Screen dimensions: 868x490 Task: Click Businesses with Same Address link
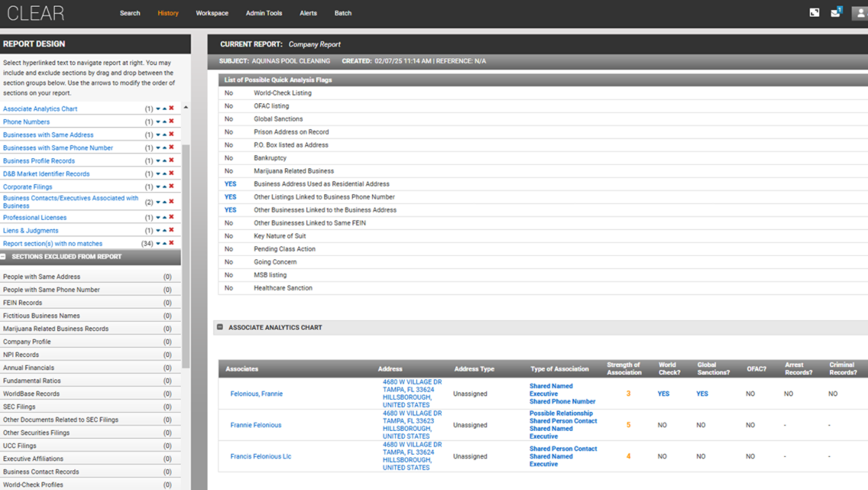(x=48, y=135)
